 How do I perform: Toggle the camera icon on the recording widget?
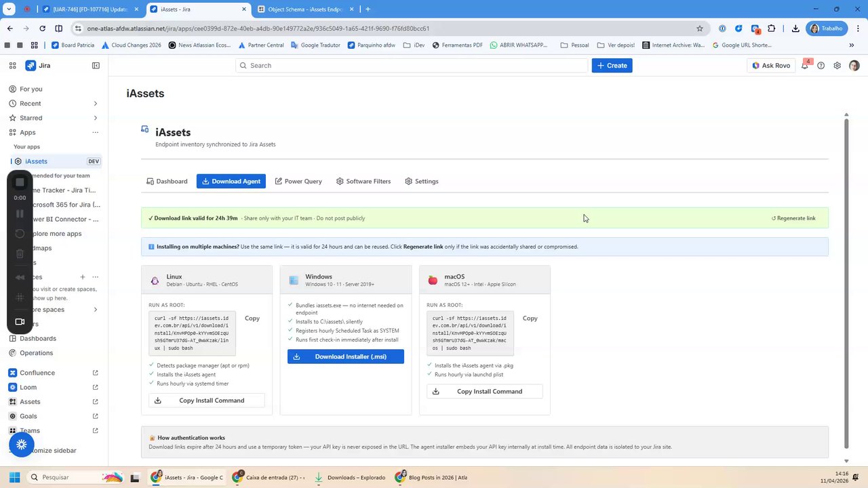(20, 322)
